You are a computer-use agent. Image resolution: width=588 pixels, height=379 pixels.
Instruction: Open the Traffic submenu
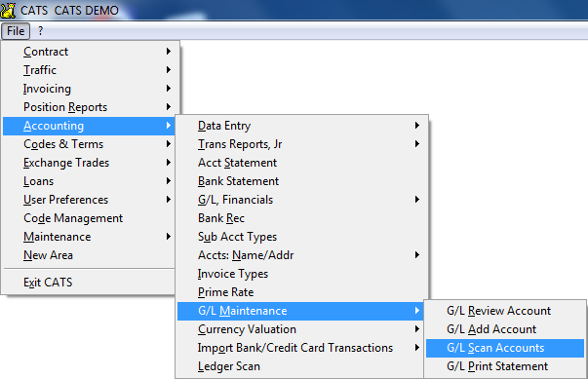[x=89, y=70]
